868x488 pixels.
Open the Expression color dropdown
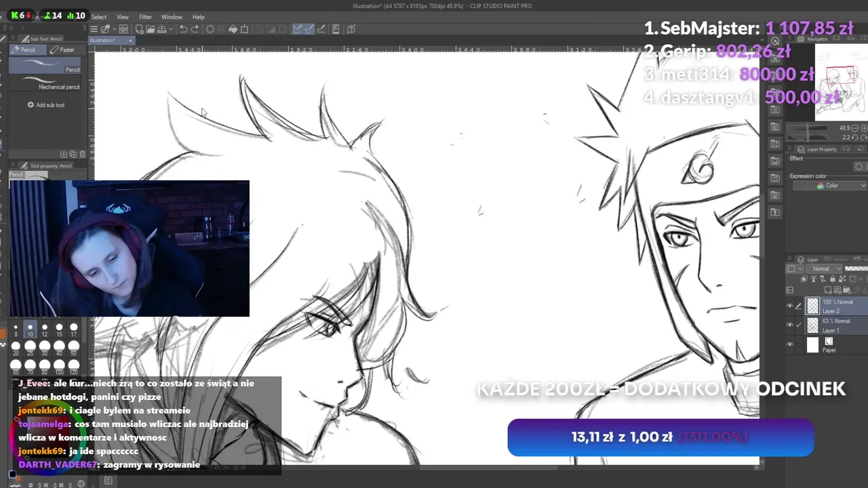click(x=829, y=185)
